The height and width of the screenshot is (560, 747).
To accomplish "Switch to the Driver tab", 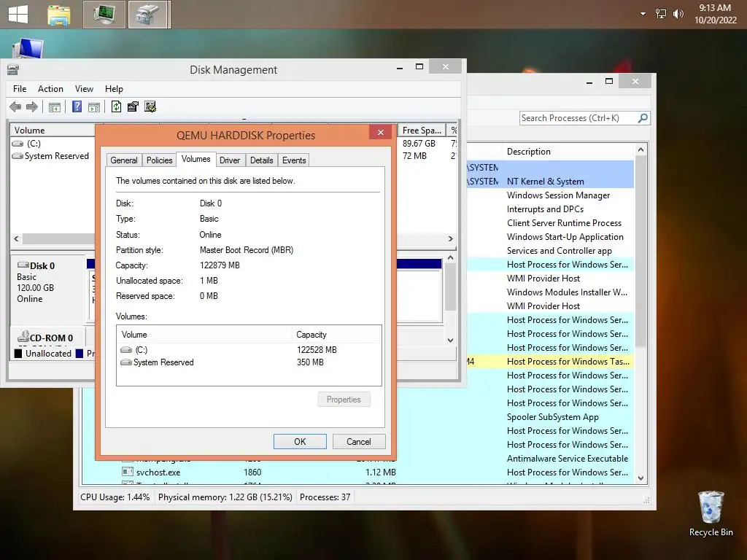I will (230, 160).
